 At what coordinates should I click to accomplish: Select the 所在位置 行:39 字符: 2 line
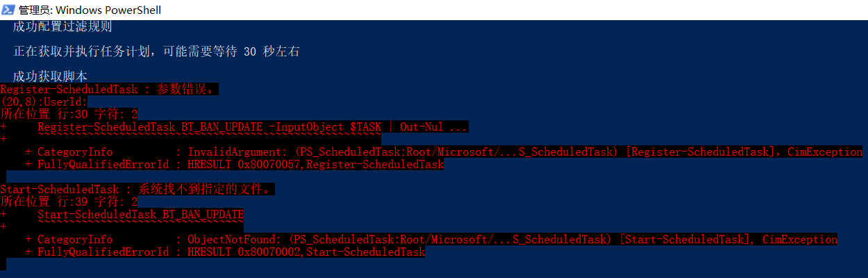(69, 202)
